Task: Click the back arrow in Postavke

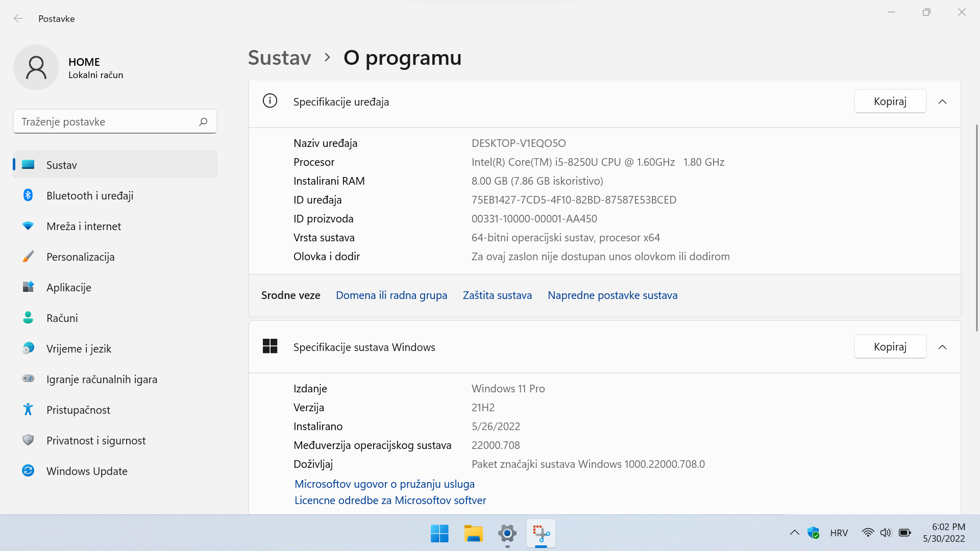Action: [18, 18]
